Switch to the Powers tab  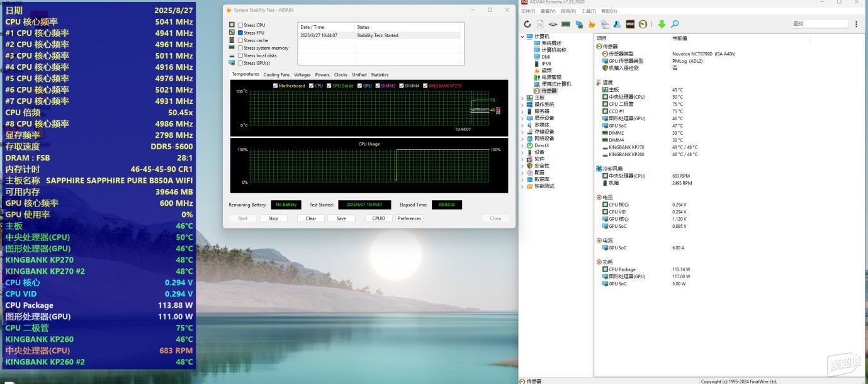pos(322,74)
